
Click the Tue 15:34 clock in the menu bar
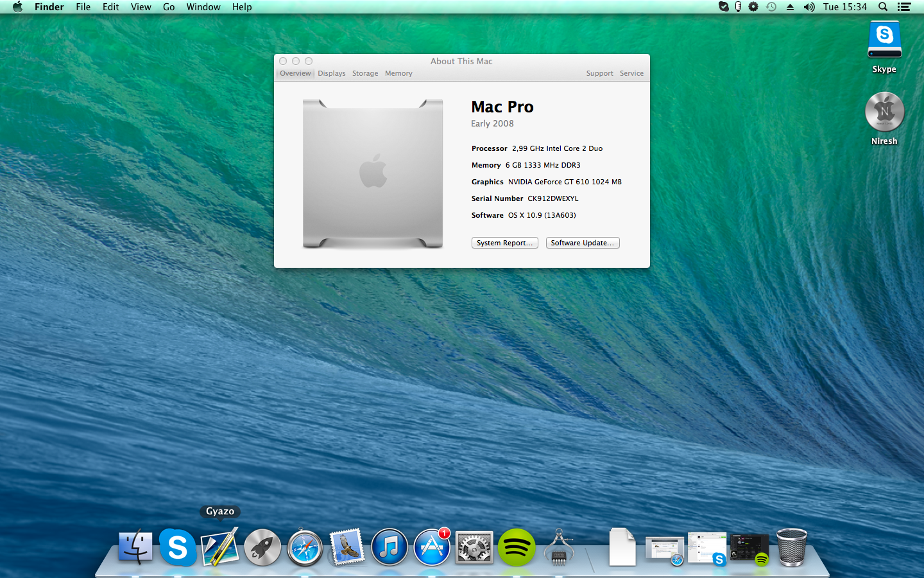[845, 7]
